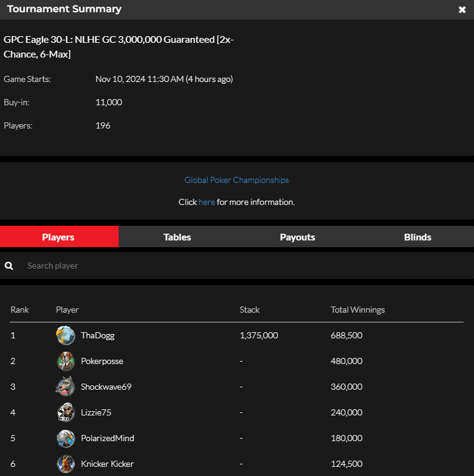Switch to the Players tab
474x476 pixels.
point(59,237)
